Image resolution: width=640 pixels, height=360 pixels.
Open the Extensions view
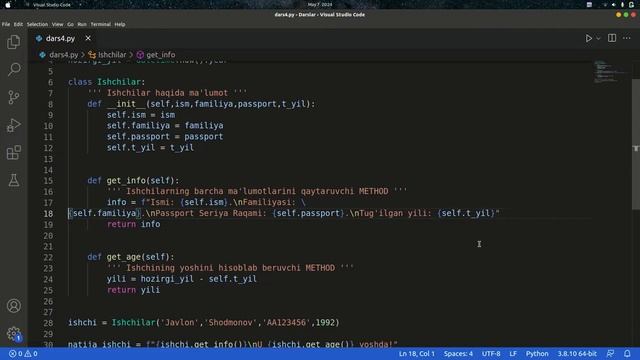click(x=13, y=153)
